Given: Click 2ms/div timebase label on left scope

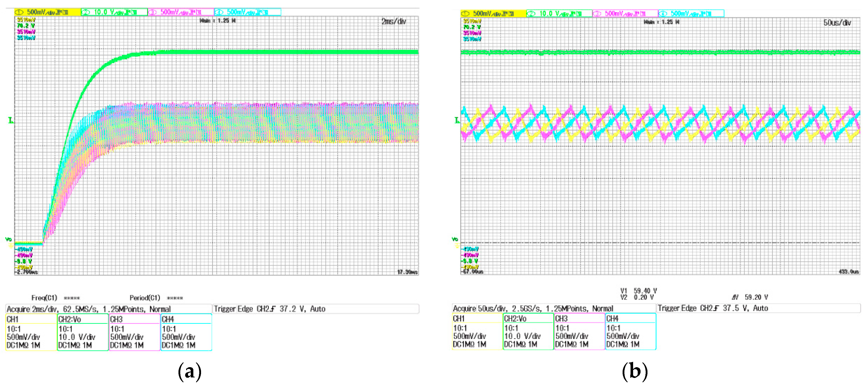Looking at the screenshot, I should click(x=394, y=22).
